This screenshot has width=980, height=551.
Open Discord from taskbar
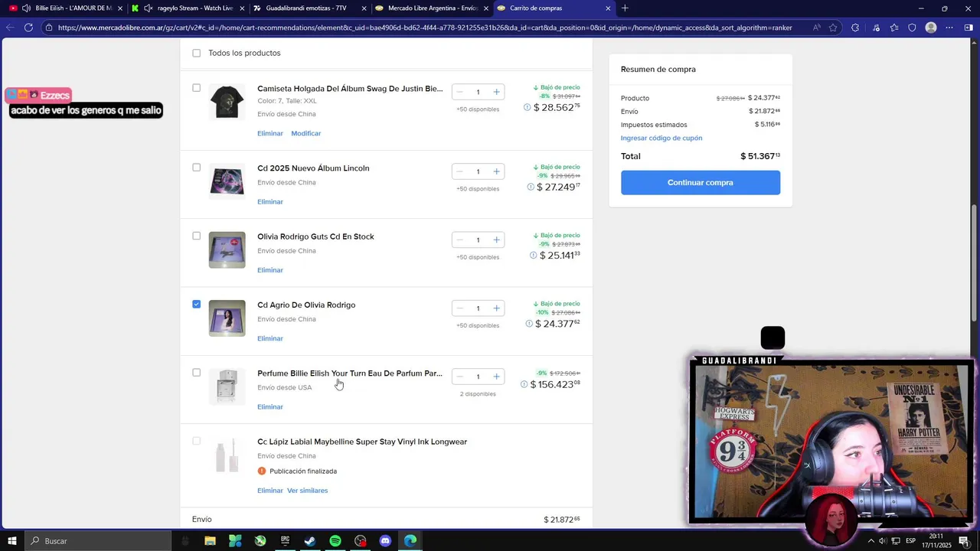385,541
